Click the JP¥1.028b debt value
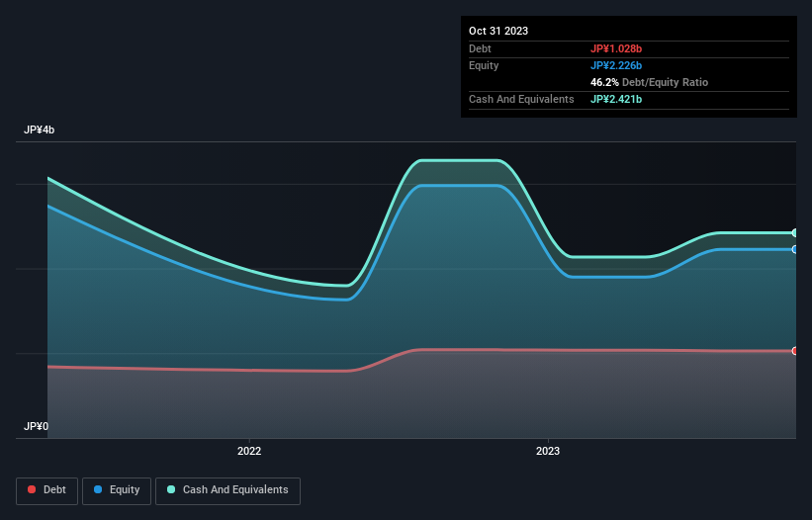 [x=616, y=48]
